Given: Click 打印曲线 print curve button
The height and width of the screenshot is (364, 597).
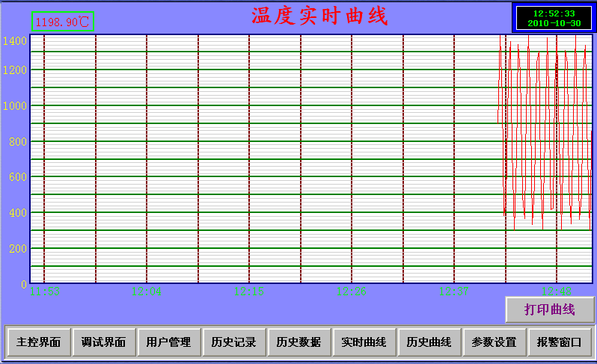Looking at the screenshot, I should point(550,309).
